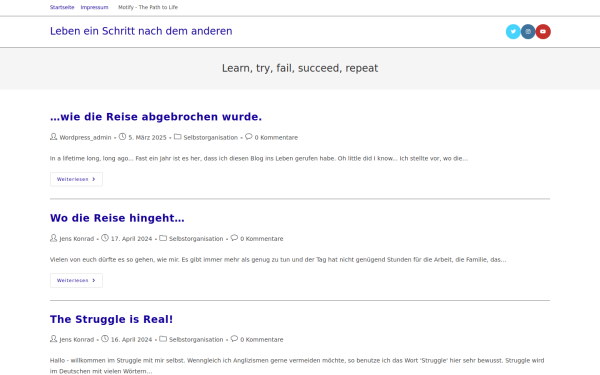Viewport: 600px width, 375px height.
Task: Click author link Wordpress_admin
Action: point(85,137)
